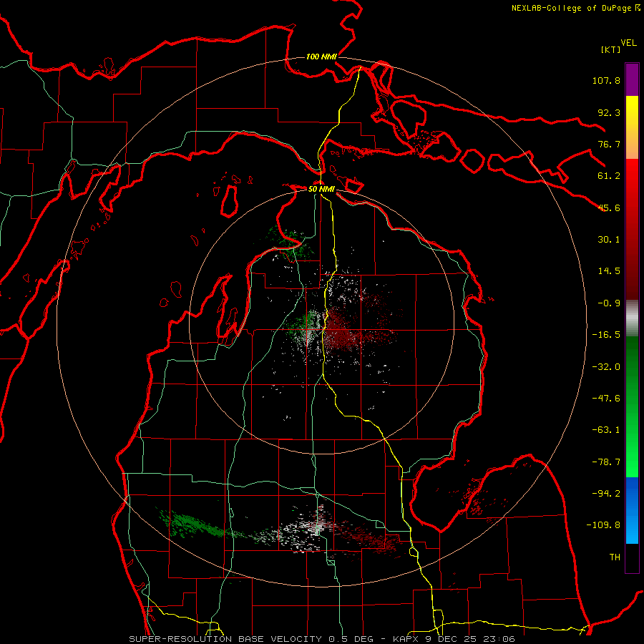Viewport: 644px width, 644px height.
Task: Click the VEL legend title
Action: [x=628, y=43]
